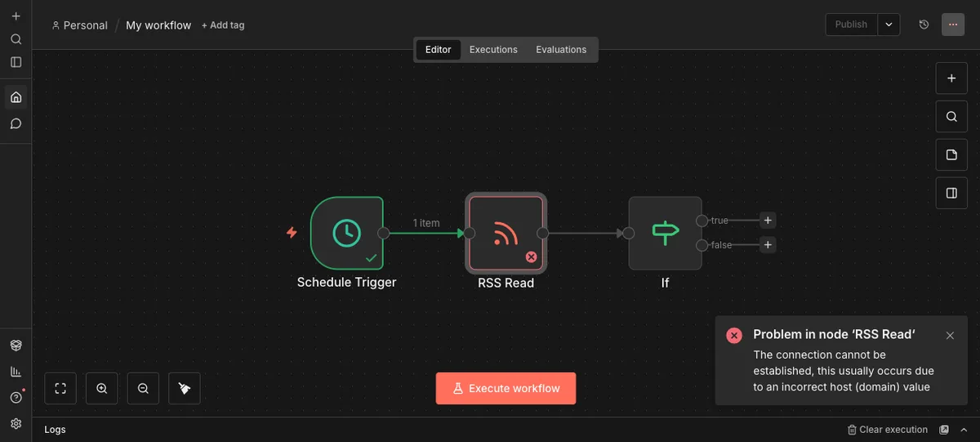Add a sticky note to the canvas
Screen dimensions: 980x442
click(x=951, y=155)
